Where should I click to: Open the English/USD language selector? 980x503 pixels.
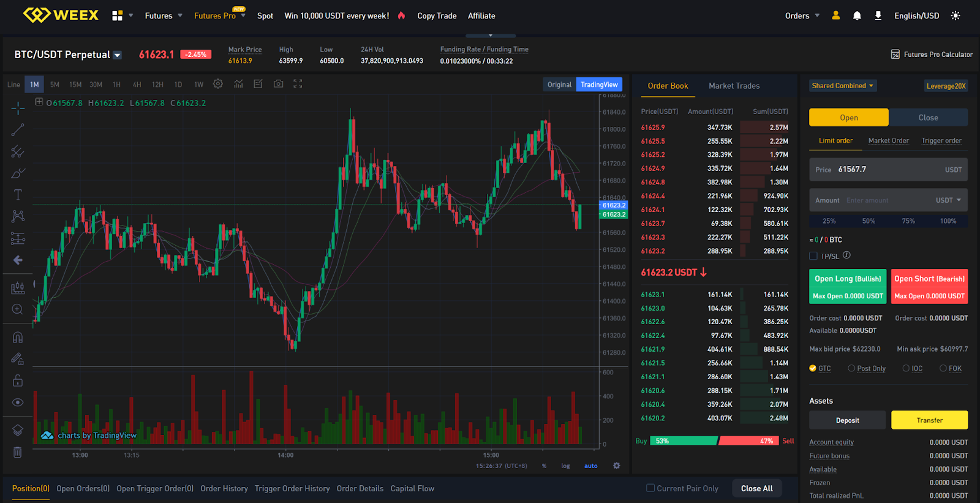coord(916,16)
